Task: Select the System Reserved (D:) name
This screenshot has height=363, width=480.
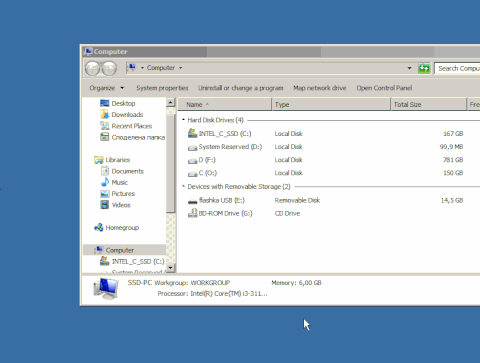Action: coord(230,147)
